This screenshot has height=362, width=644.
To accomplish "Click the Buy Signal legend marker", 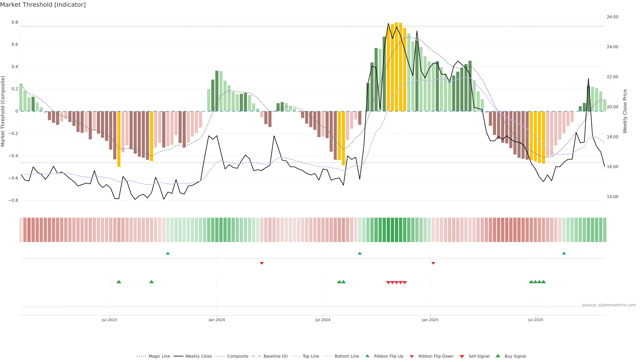I will (x=498, y=356).
